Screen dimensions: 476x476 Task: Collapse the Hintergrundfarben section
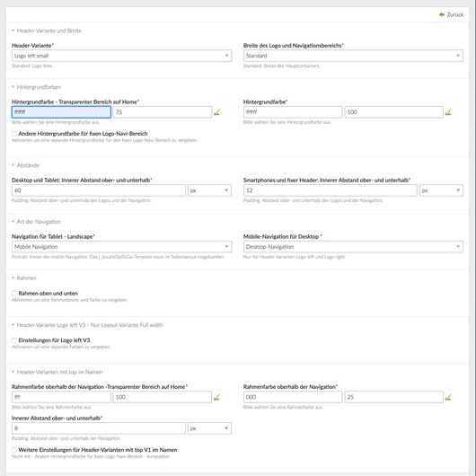click(x=13, y=87)
